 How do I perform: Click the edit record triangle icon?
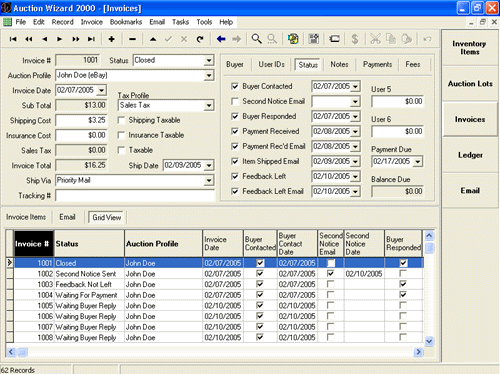pos(153,39)
